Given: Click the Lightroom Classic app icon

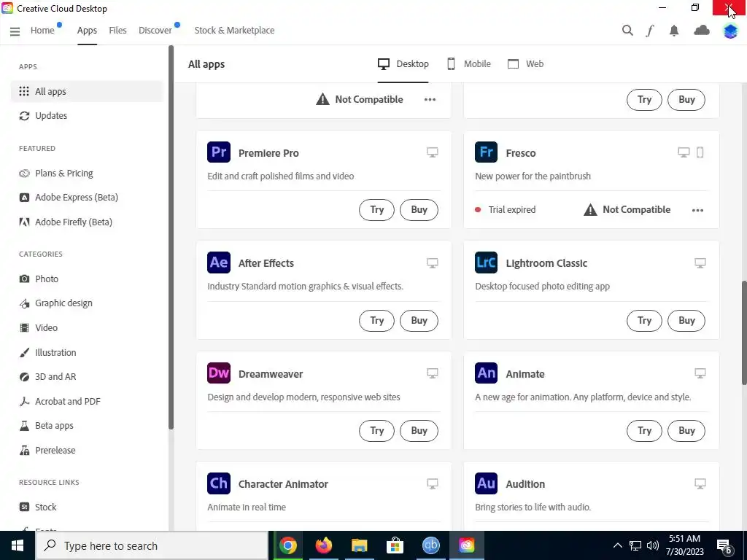Looking at the screenshot, I should tap(486, 262).
